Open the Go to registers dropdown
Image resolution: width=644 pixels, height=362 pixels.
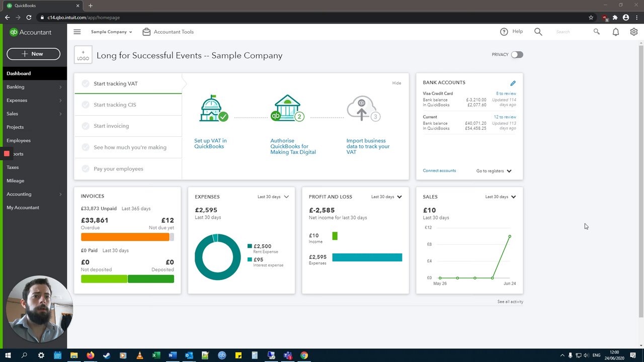point(494,171)
